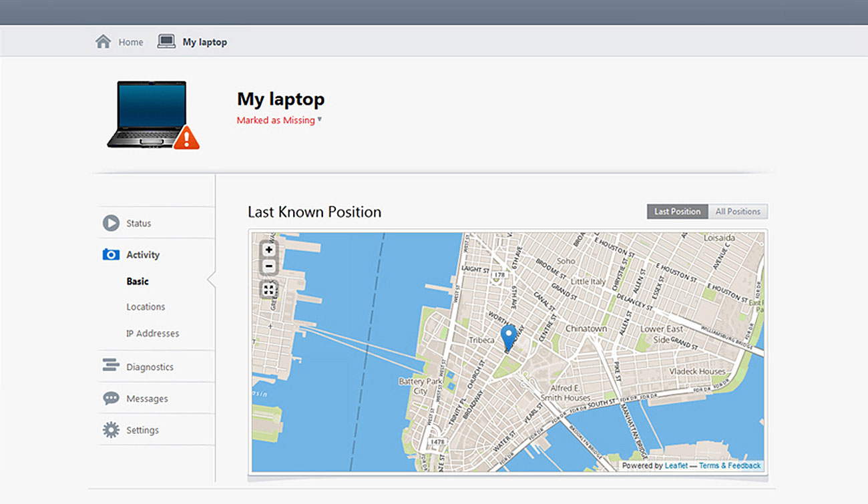Screen dimensions: 868x504
Task: Click the Chinatown label on the map
Action: click(x=586, y=328)
